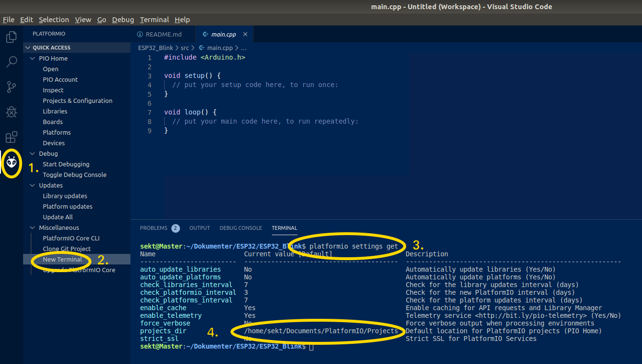This screenshot has height=364, width=642.
Task: Open the Extensions view icon
Action: pyautogui.click(x=12, y=138)
